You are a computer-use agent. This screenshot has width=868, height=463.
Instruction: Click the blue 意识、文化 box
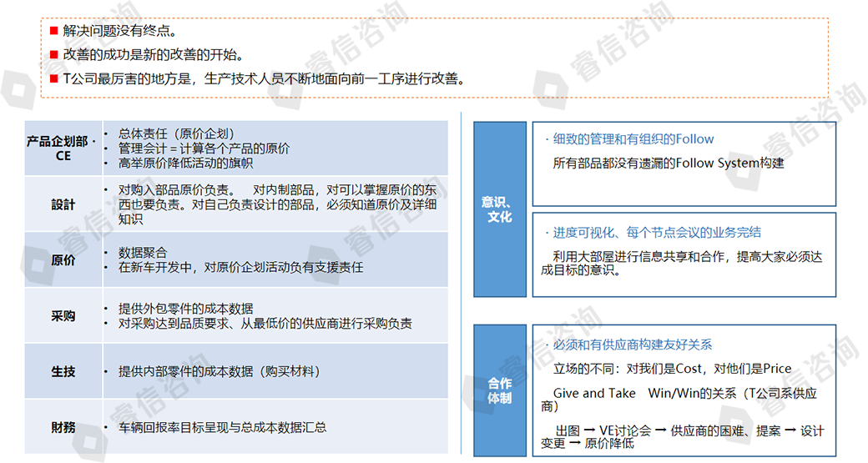500,209
